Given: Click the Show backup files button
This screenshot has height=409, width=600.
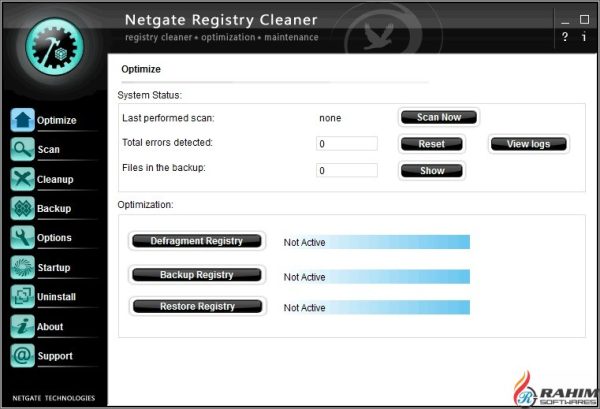Looking at the screenshot, I should 432,171.
